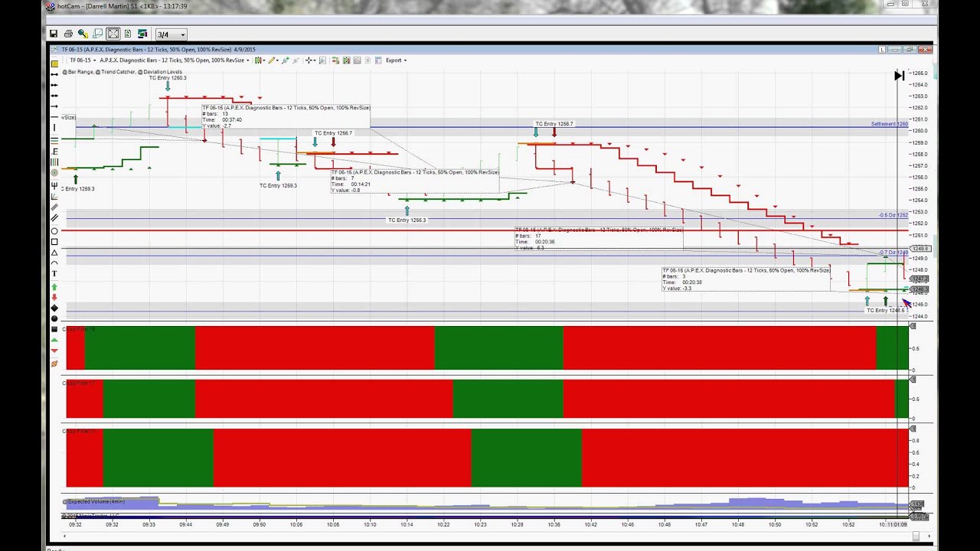This screenshot has height=551, width=980.
Task: Select the Text T tool
Action: coord(54,274)
